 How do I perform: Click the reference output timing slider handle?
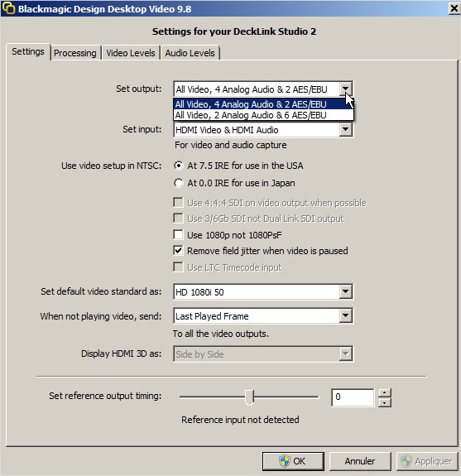249,397
